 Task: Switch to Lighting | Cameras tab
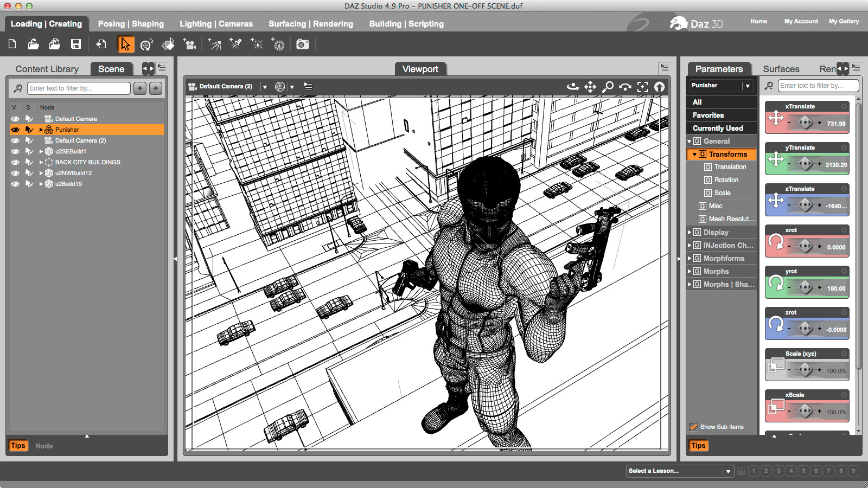pyautogui.click(x=216, y=24)
